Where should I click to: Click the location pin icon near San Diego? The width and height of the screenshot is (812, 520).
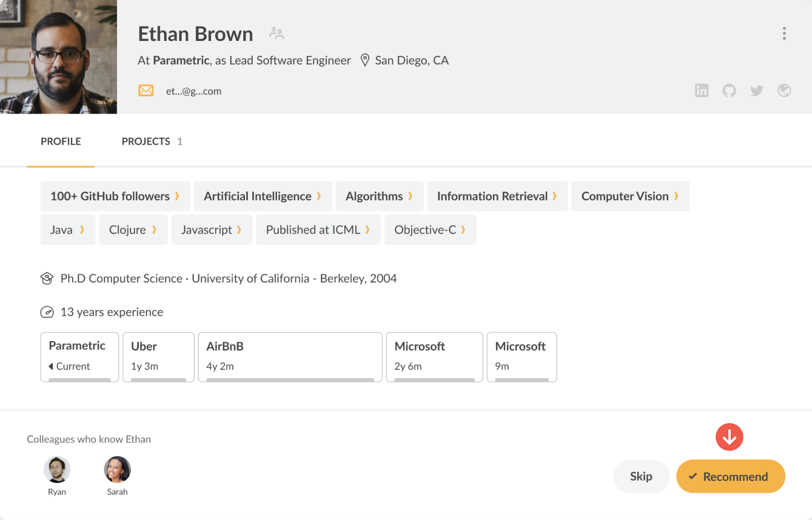pos(365,61)
